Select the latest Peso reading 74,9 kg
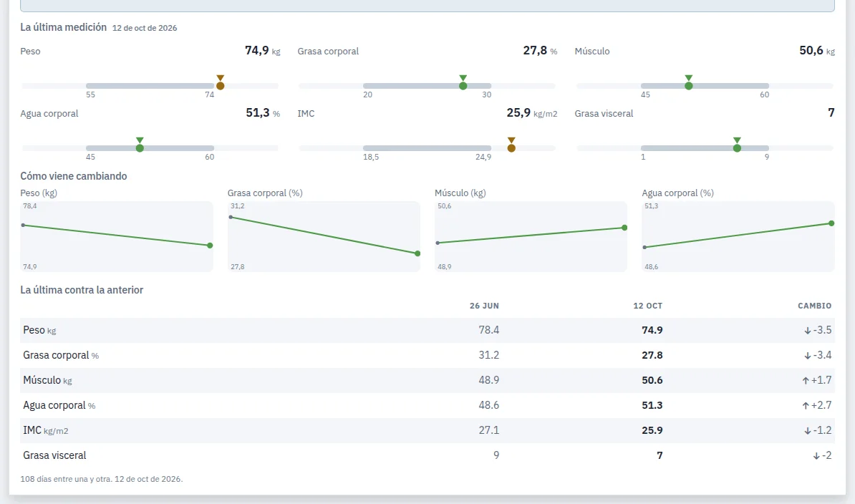The image size is (855, 504). [x=262, y=51]
